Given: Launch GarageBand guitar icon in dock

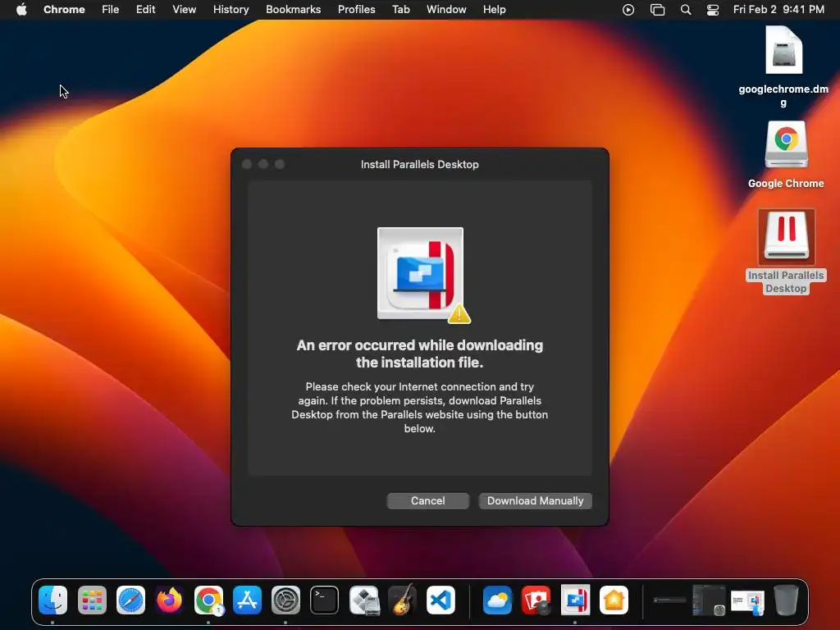Looking at the screenshot, I should 402,600.
